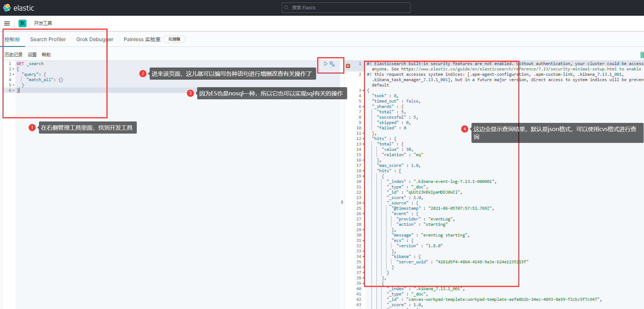Click the "action" : "starting" line
The height and width of the screenshot is (309, 644).
point(422,224)
